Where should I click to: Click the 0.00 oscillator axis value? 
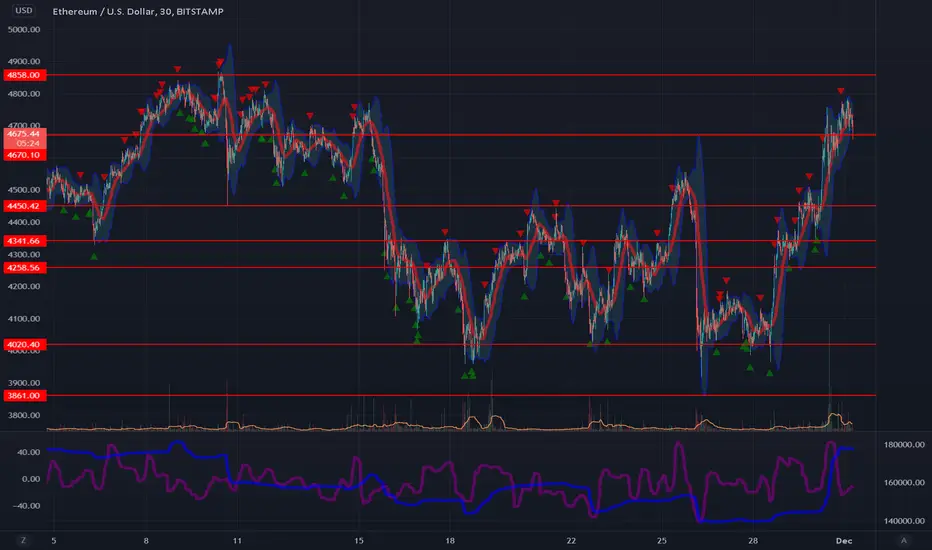31,479
